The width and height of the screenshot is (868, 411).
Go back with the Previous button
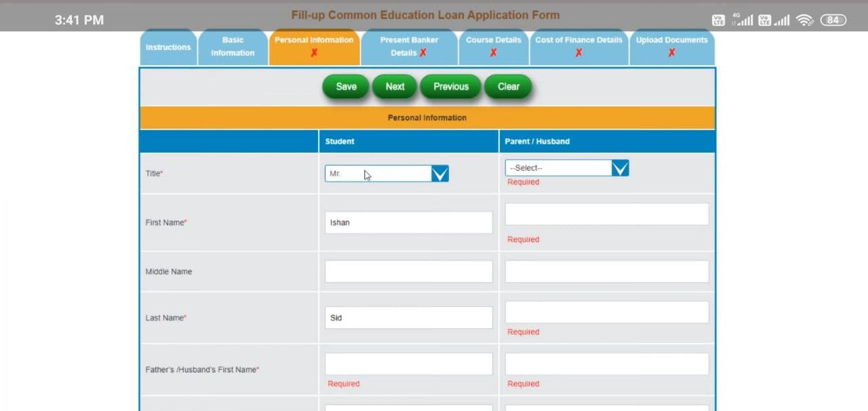451,87
